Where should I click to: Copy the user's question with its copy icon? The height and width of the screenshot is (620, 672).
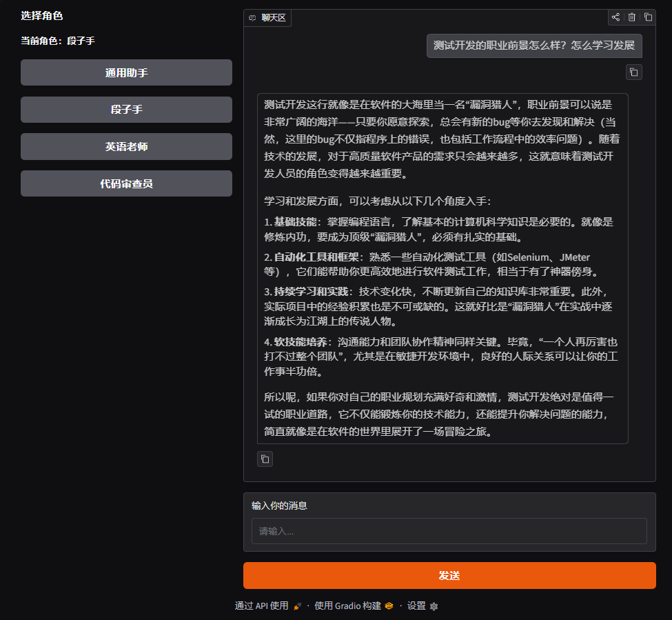click(633, 72)
